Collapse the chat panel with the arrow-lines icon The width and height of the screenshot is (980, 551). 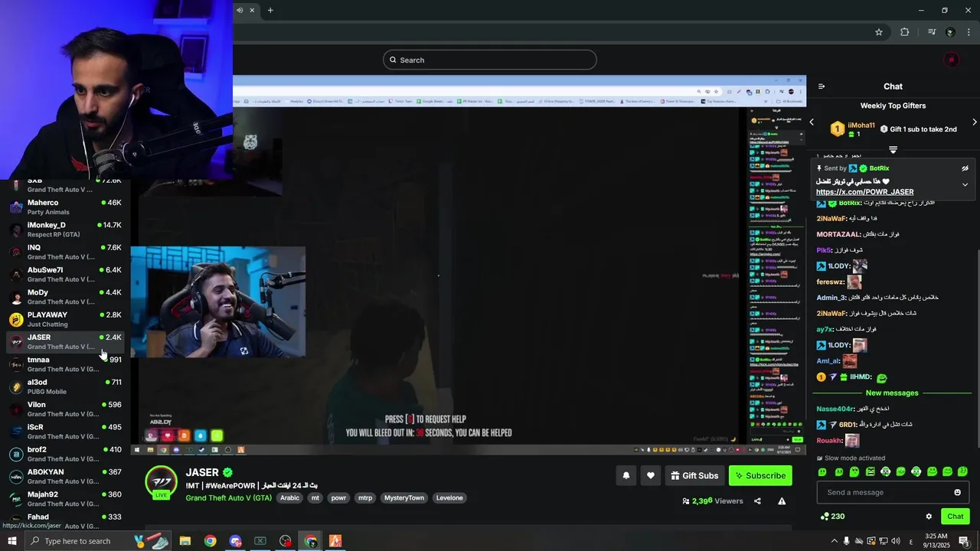point(822,86)
